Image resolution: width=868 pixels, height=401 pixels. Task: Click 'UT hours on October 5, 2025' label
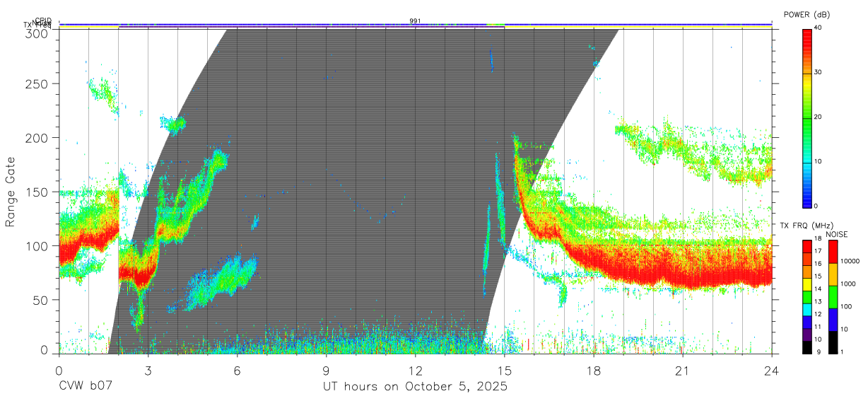(415, 387)
